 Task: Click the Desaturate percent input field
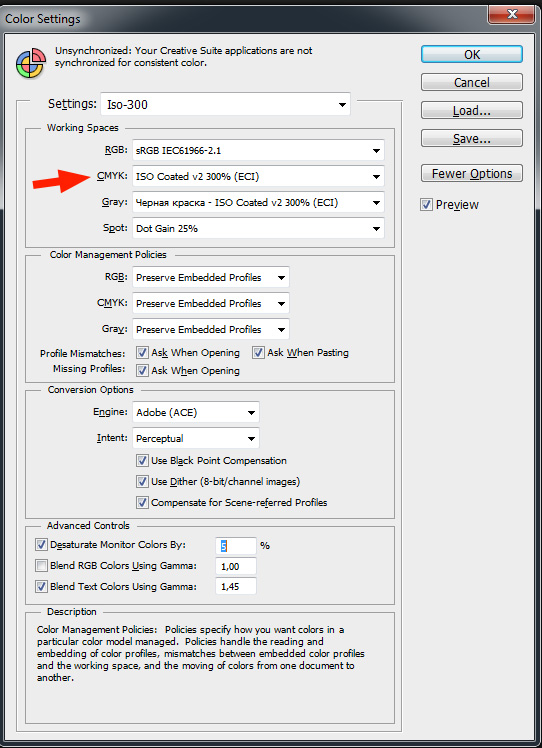(236, 545)
